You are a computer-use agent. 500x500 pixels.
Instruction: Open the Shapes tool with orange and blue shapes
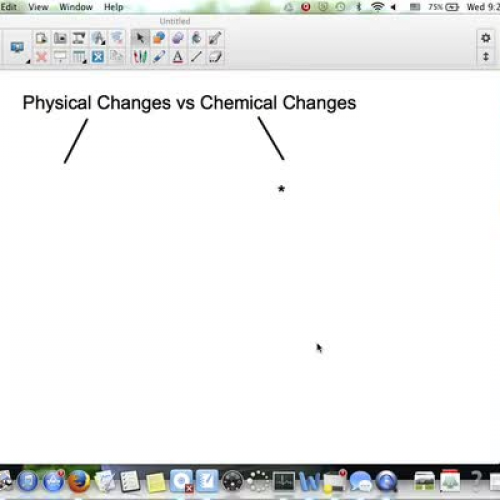159,38
